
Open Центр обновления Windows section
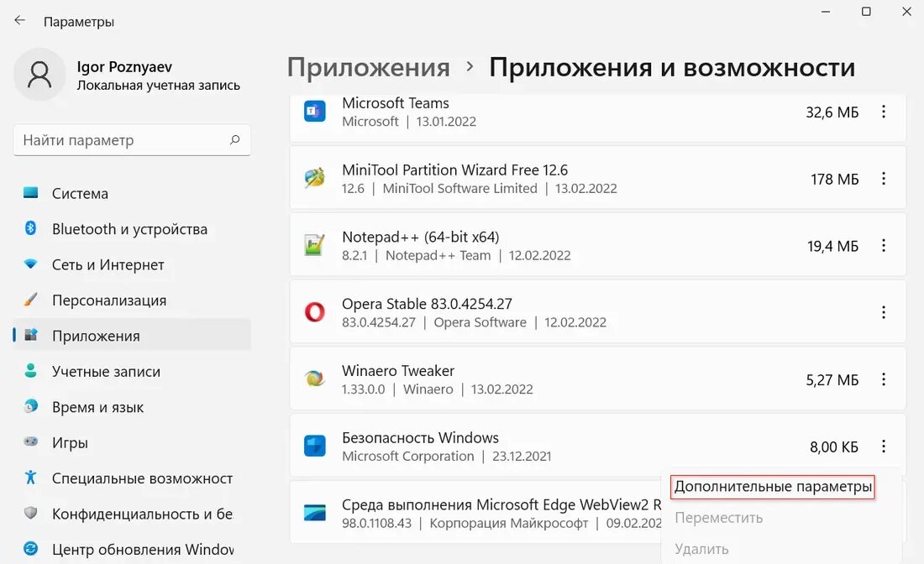(132, 549)
